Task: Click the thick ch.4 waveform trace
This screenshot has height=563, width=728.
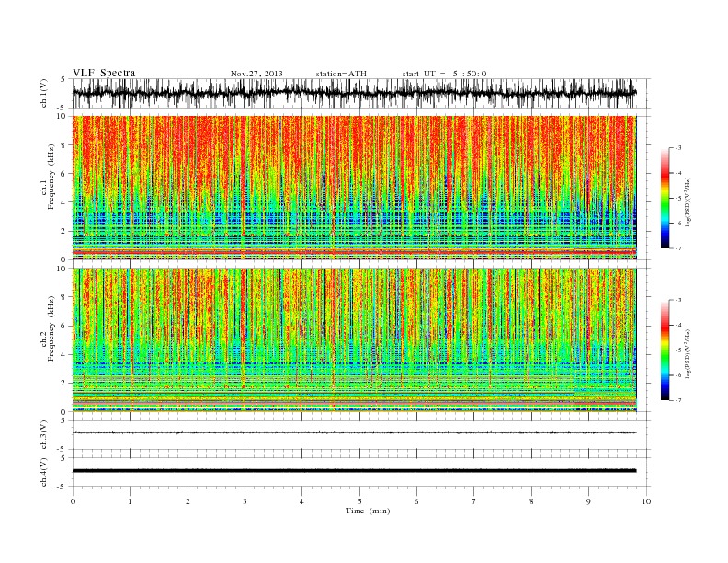Action: tap(354, 471)
